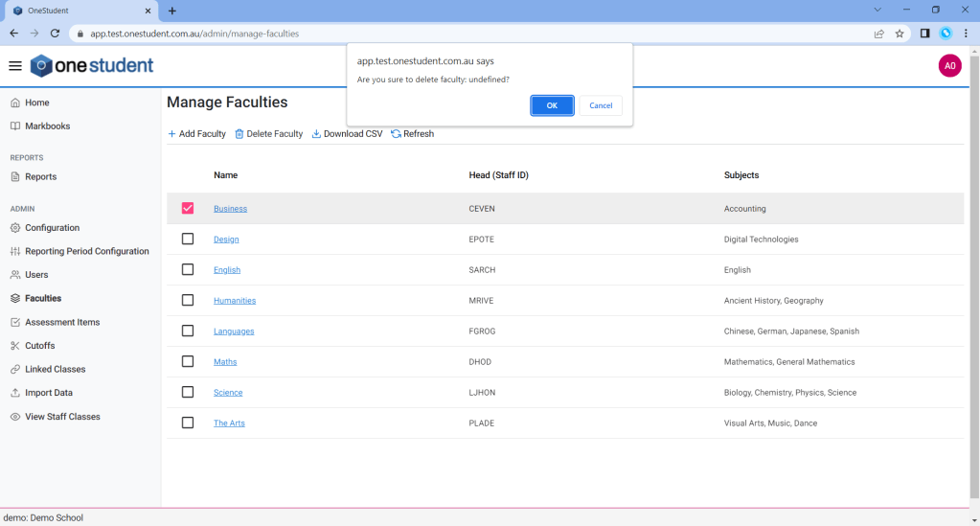Click the Download CSV icon
The image size is (980, 526).
click(x=316, y=134)
